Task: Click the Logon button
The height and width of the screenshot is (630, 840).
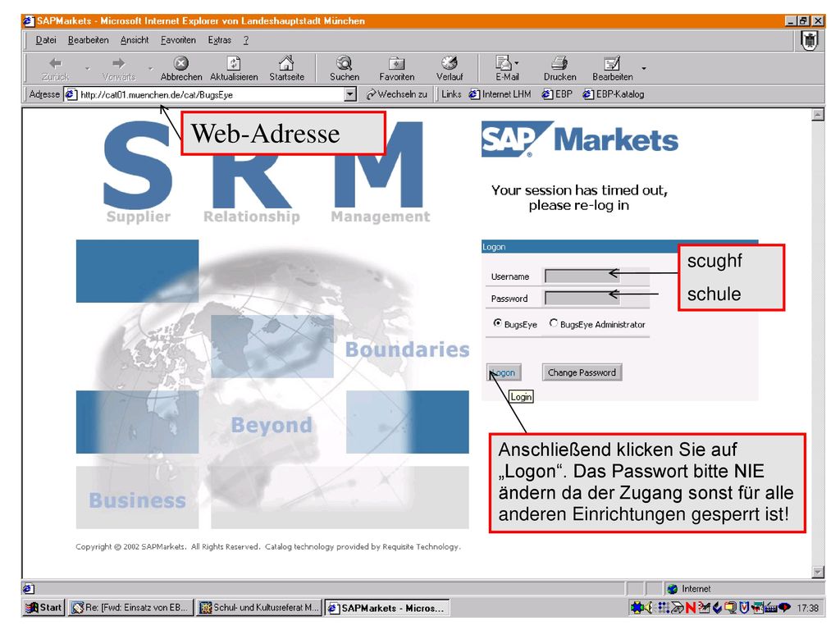Action: click(x=504, y=372)
